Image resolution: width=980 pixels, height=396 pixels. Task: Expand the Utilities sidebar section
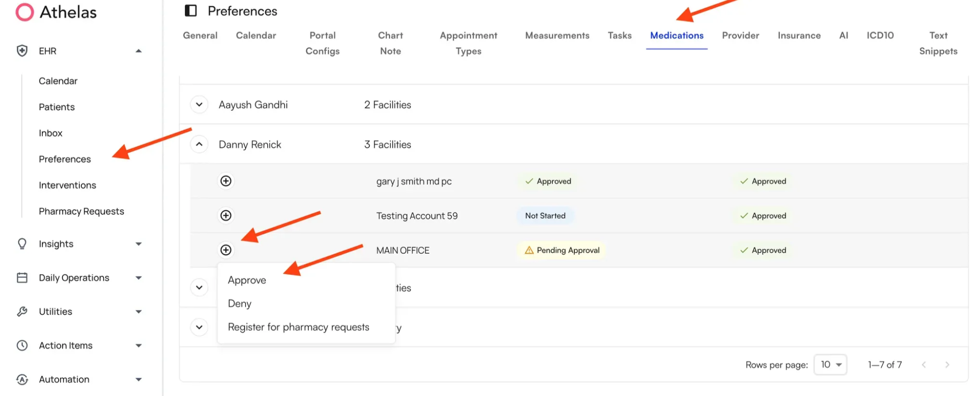click(x=139, y=311)
